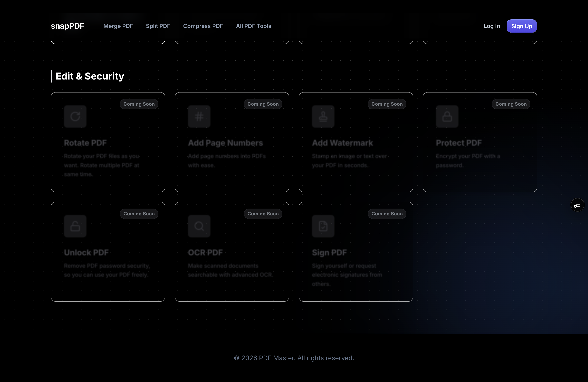Click the Protect PDF padlock icon

tap(447, 116)
